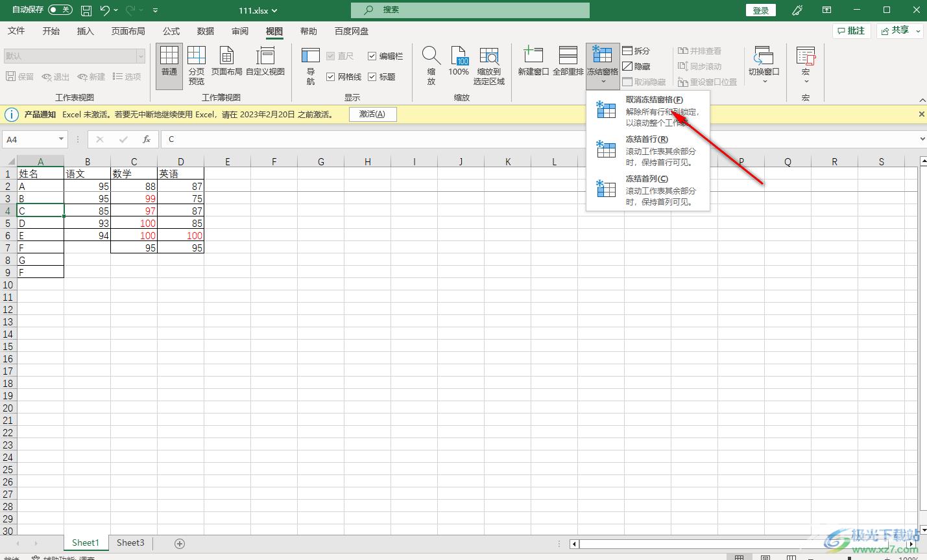This screenshot has height=560, width=927.
Task: Click the insert function fx icon
Action: [147, 139]
